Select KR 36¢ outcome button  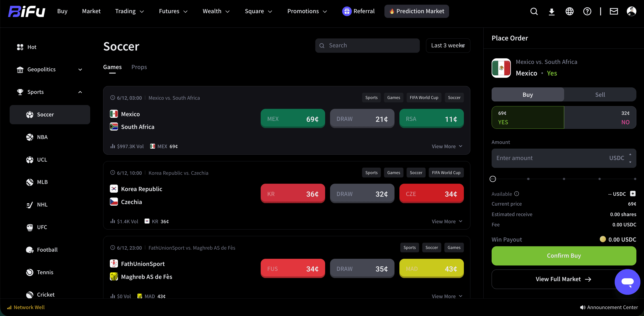coord(293,194)
